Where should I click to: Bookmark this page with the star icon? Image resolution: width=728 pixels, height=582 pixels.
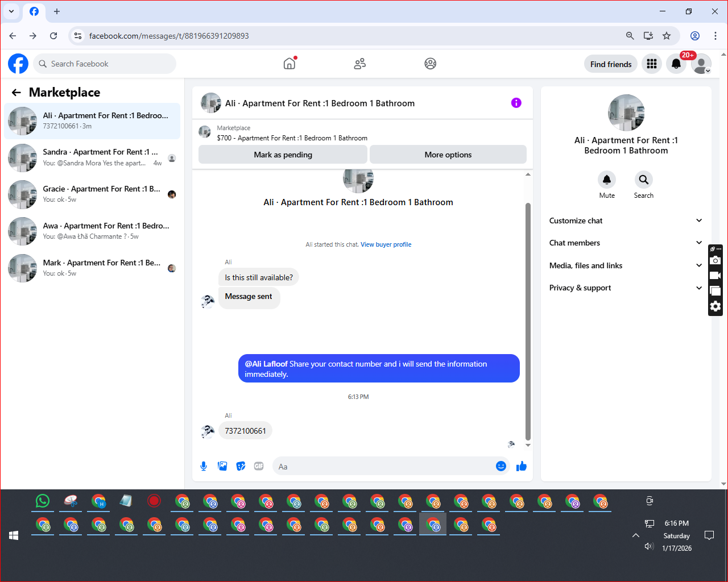pos(667,36)
